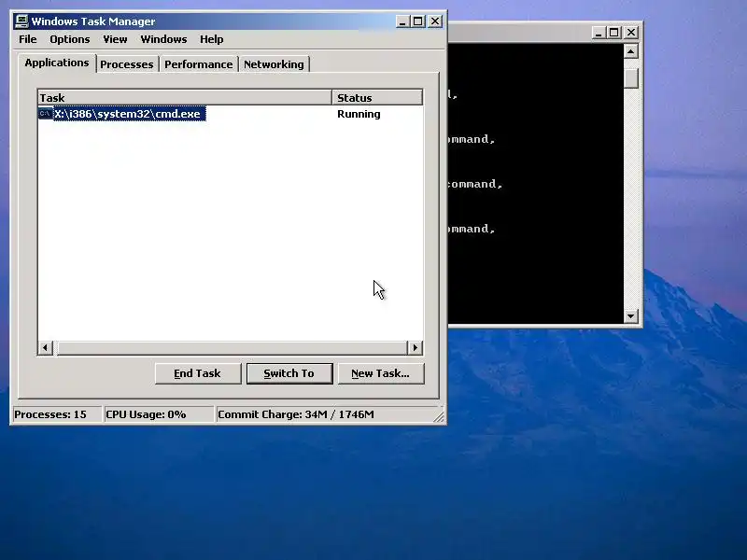Click the CPU Usage: 0% status entry

[x=158, y=414]
